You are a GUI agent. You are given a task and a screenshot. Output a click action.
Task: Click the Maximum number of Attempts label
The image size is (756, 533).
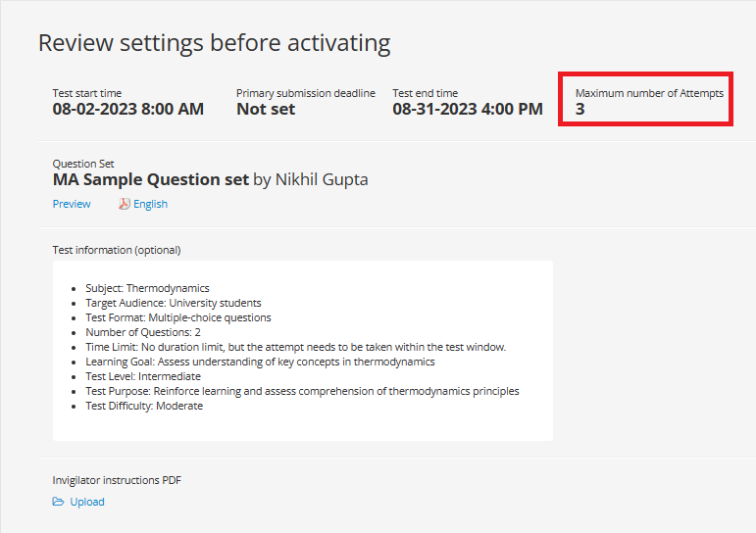649,93
